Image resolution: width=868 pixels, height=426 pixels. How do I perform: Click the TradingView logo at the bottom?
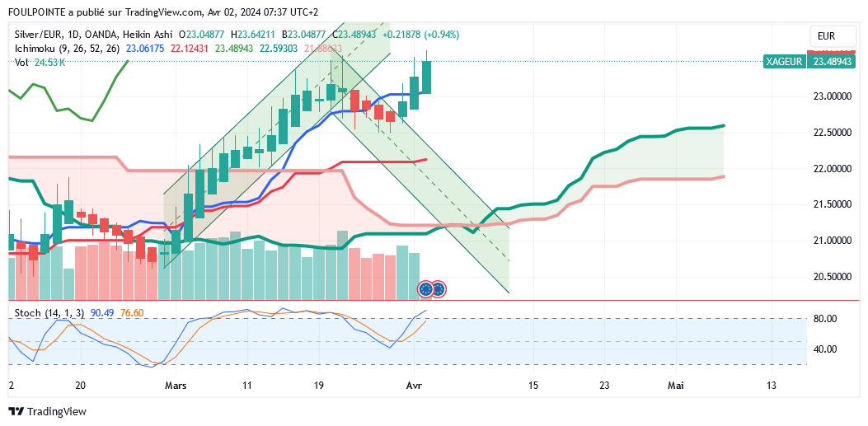tap(48, 412)
